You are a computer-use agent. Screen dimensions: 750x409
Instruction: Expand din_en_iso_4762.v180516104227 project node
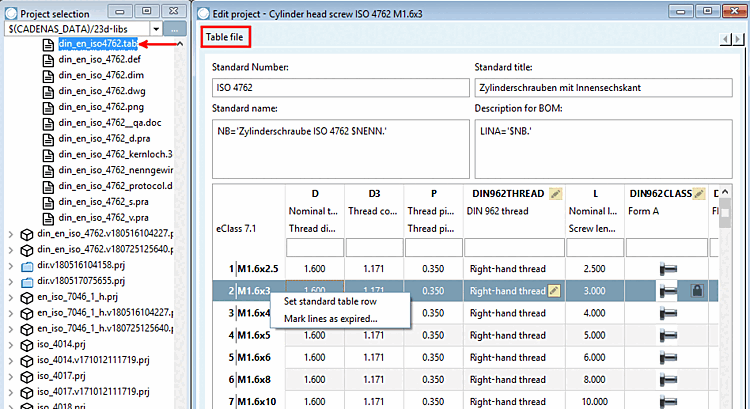11,234
